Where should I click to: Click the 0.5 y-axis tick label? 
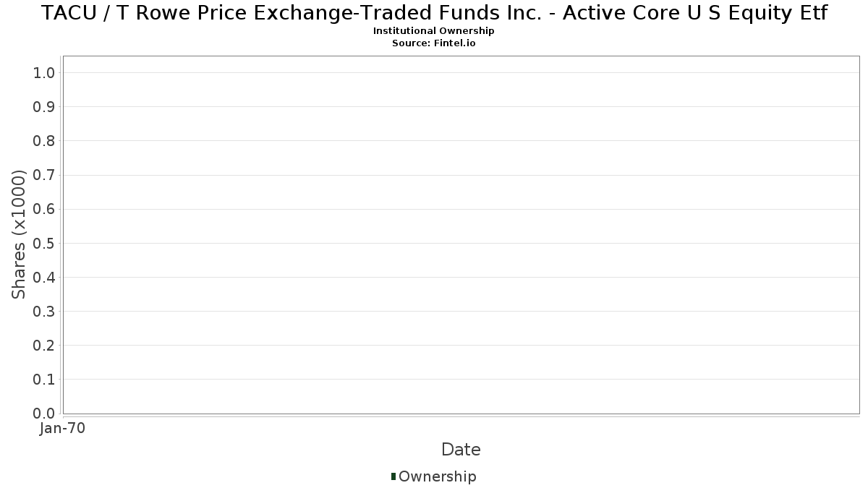[44, 243]
